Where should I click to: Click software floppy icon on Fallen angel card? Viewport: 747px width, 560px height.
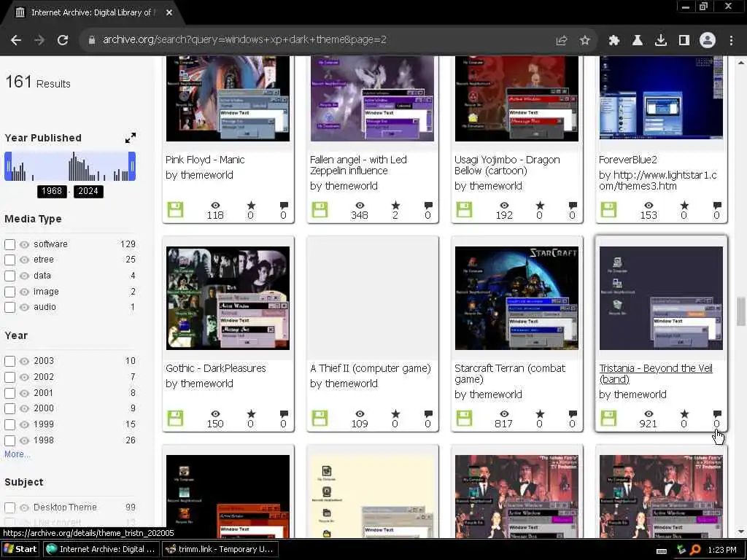pos(320,209)
